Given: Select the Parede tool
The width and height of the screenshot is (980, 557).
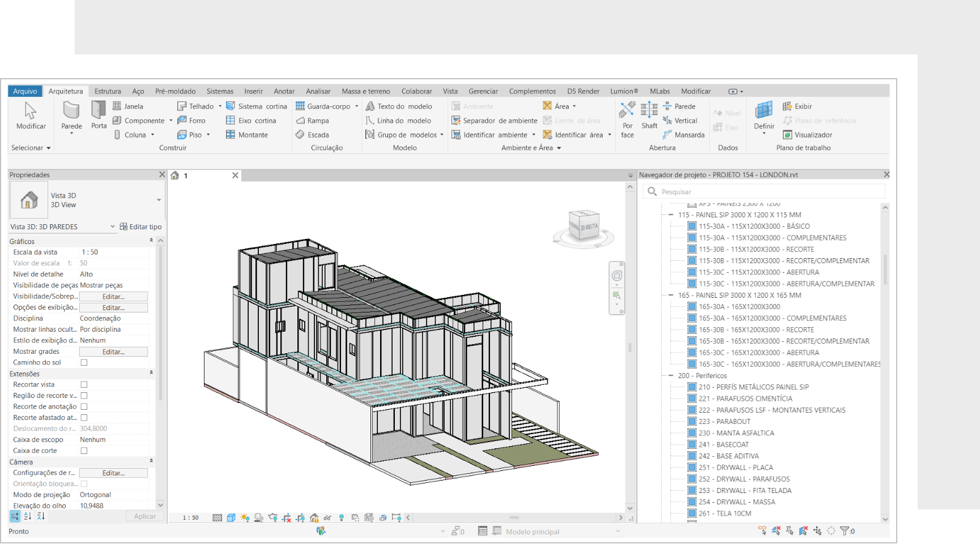Looking at the screenshot, I should pyautogui.click(x=70, y=117).
